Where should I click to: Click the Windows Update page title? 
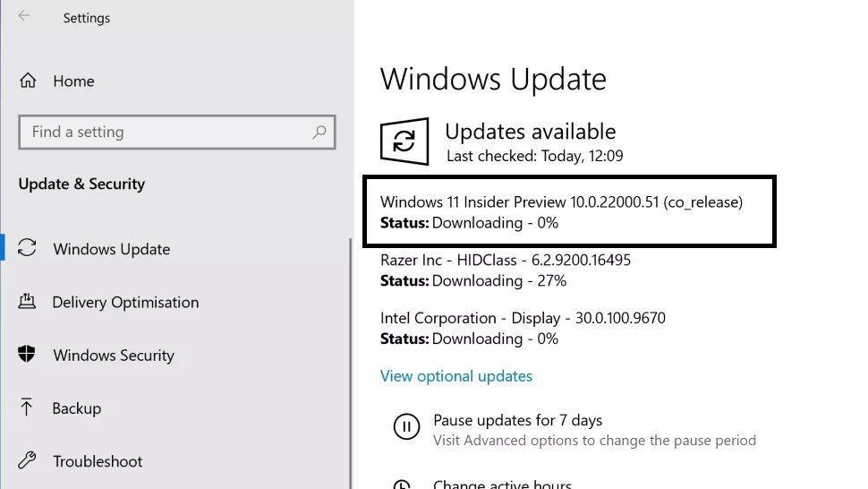pos(493,79)
